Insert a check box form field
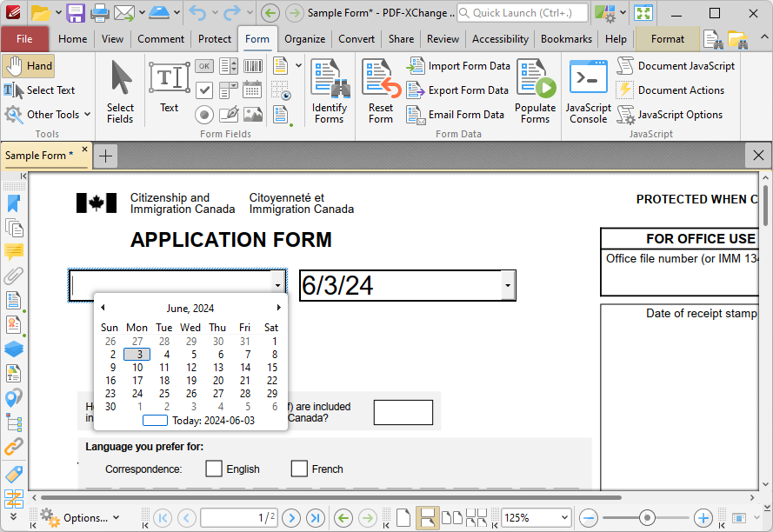The image size is (773, 532). [x=204, y=90]
